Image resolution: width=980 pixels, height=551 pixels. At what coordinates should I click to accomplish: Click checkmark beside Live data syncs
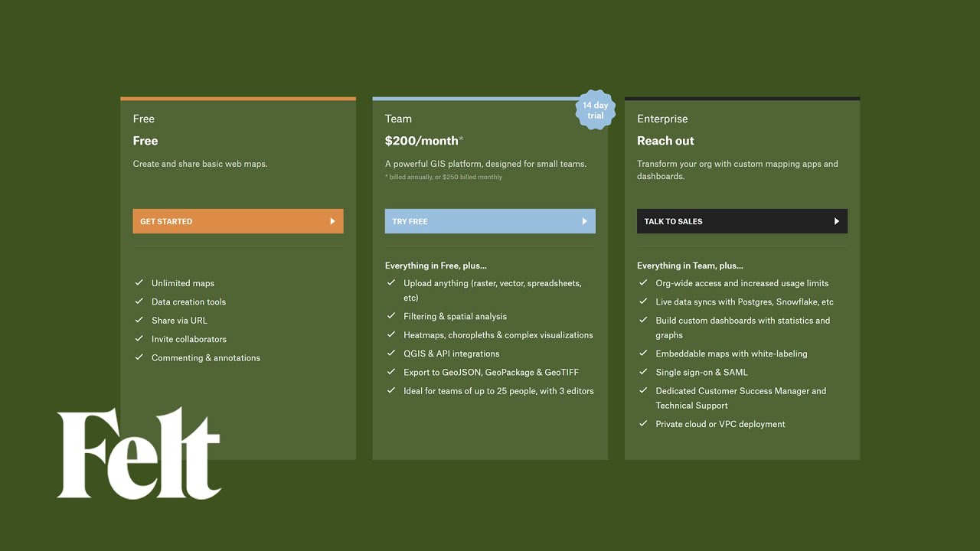click(x=642, y=302)
